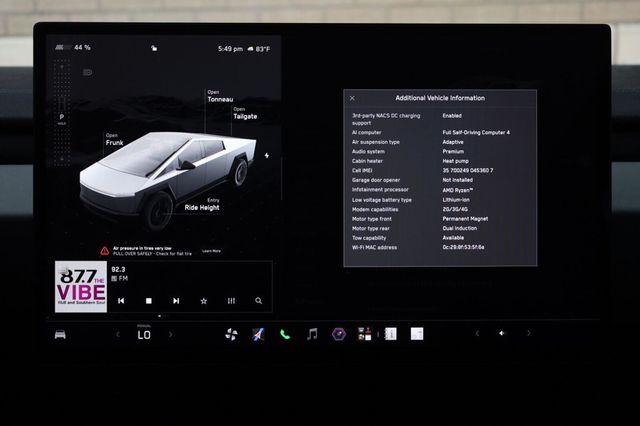
Task: Tap the LO temperature setting
Action: coord(144,335)
